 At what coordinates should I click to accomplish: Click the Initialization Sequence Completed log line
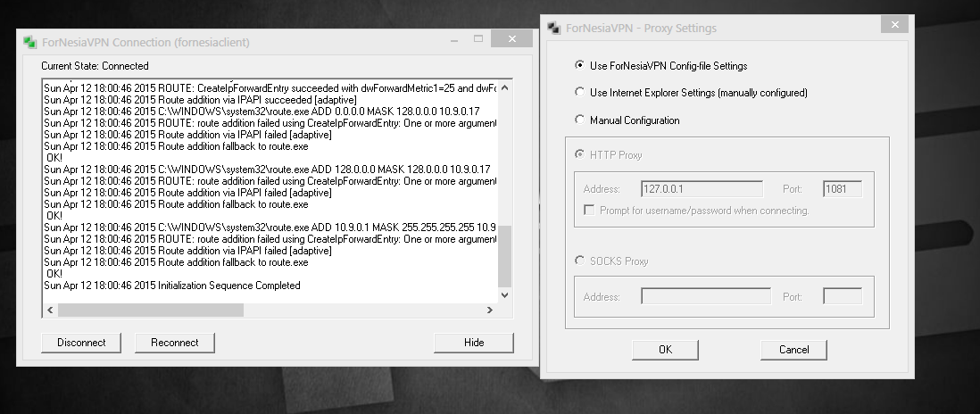point(172,286)
